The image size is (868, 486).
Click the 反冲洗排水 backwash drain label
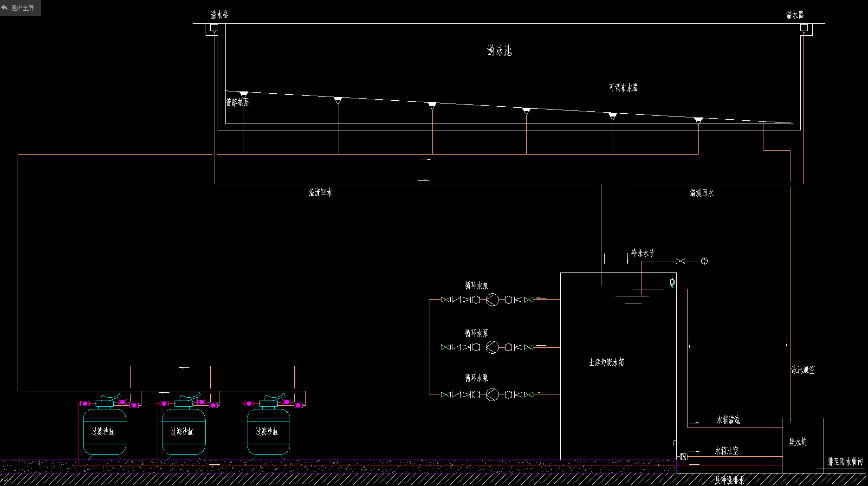729,480
